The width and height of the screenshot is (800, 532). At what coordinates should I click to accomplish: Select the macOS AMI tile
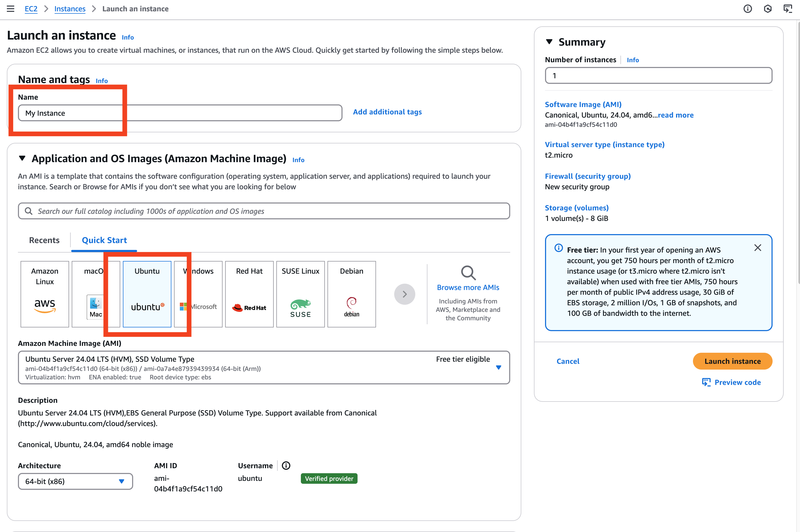pos(96,294)
